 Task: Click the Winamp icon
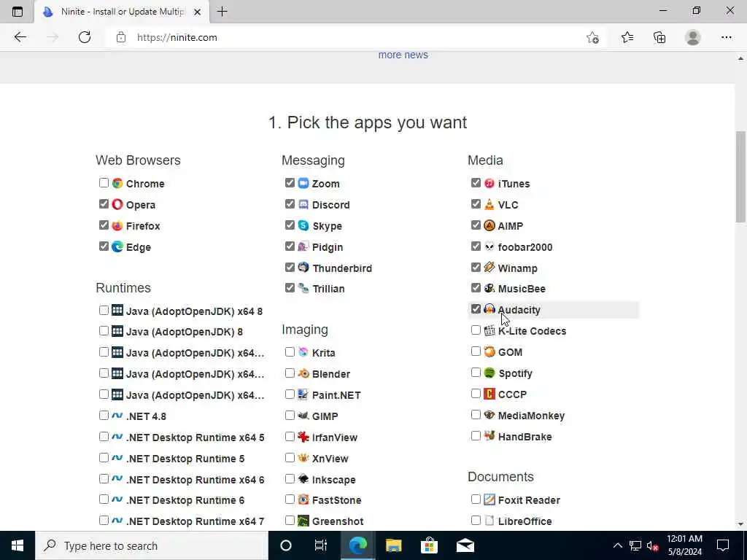(x=489, y=268)
